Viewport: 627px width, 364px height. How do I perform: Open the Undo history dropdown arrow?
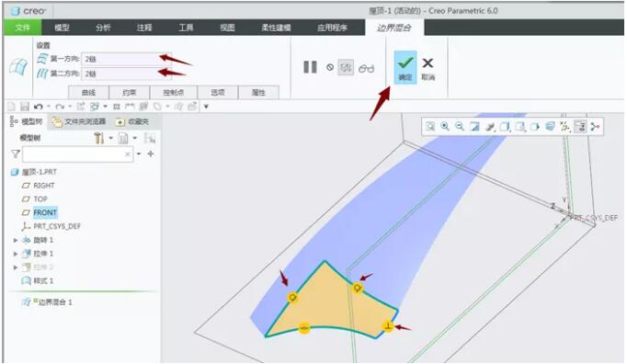click(49, 107)
